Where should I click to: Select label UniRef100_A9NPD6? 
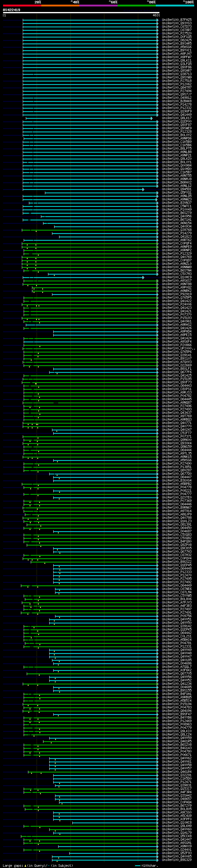point(176,138)
